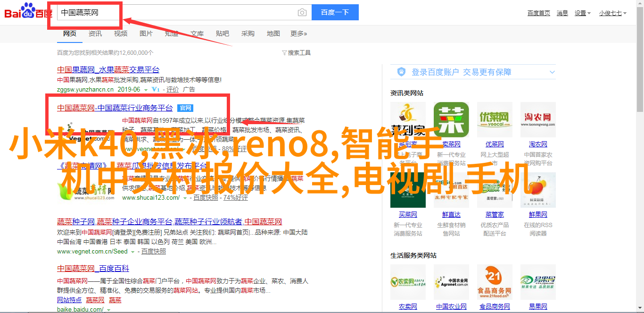
Task: Open the arrow after baike.baidu.com/
Action: point(108,310)
